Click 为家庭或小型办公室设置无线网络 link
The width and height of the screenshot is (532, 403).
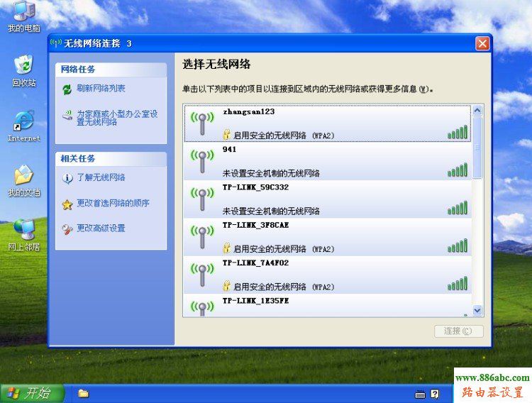click(117, 118)
